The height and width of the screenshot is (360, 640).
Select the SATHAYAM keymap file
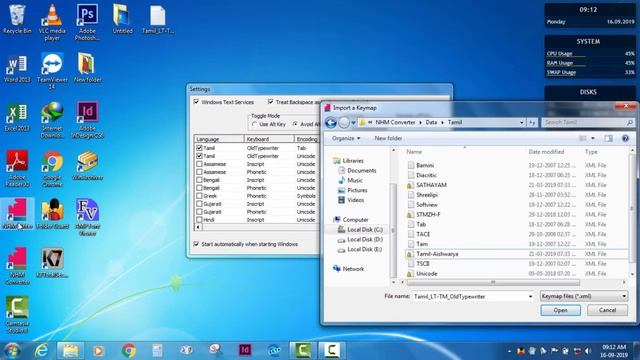(x=431, y=185)
